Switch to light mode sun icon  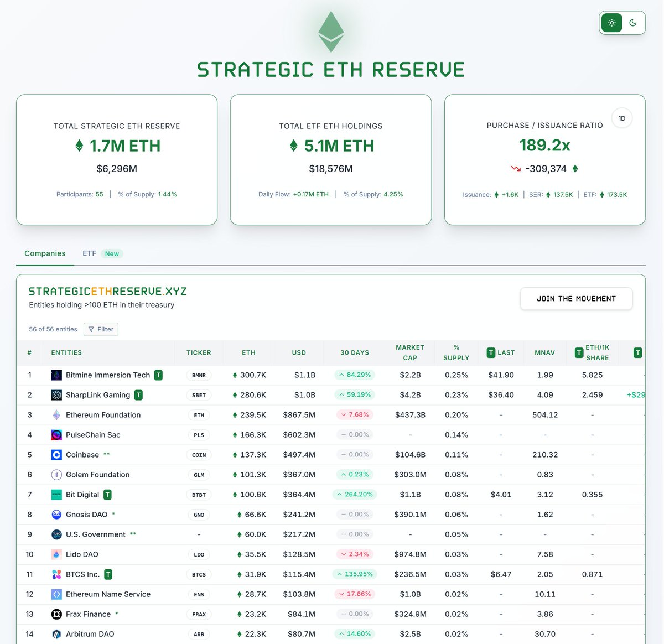611,23
